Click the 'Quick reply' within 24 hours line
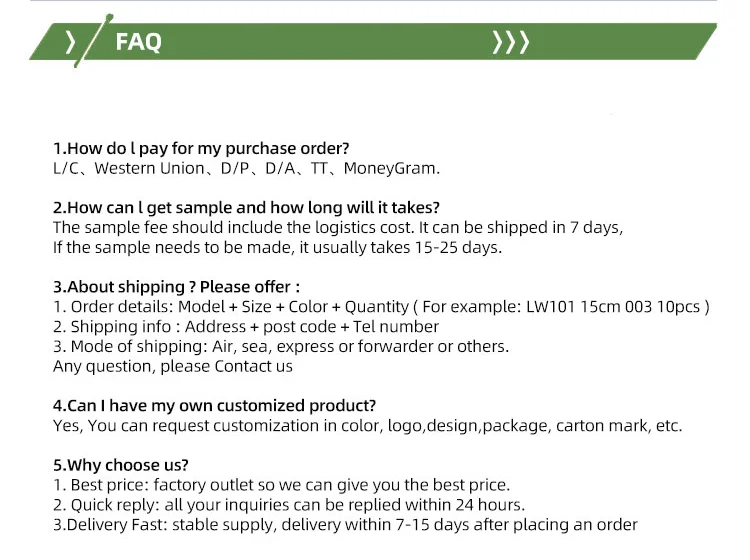Screen dimensions: 750x560 (289, 505)
